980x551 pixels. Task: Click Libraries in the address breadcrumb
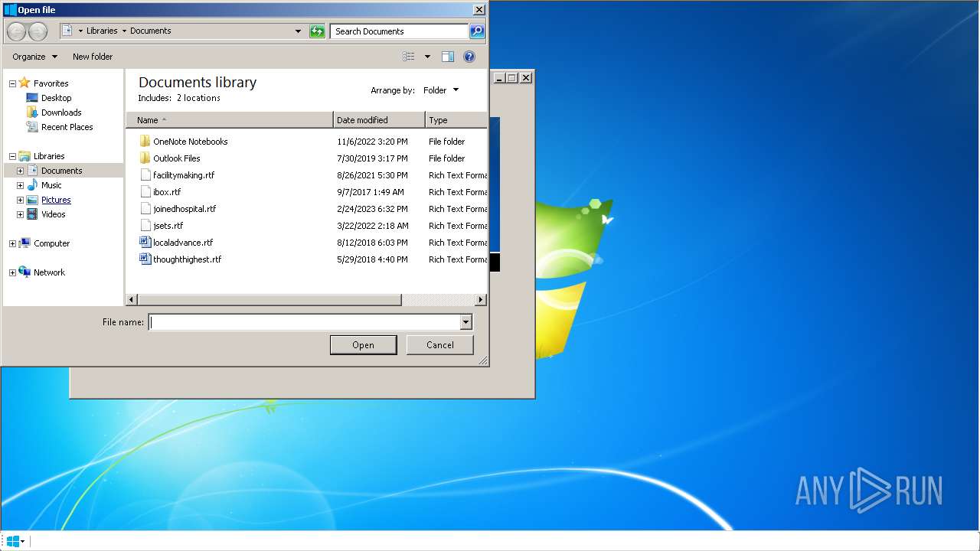click(x=102, y=31)
